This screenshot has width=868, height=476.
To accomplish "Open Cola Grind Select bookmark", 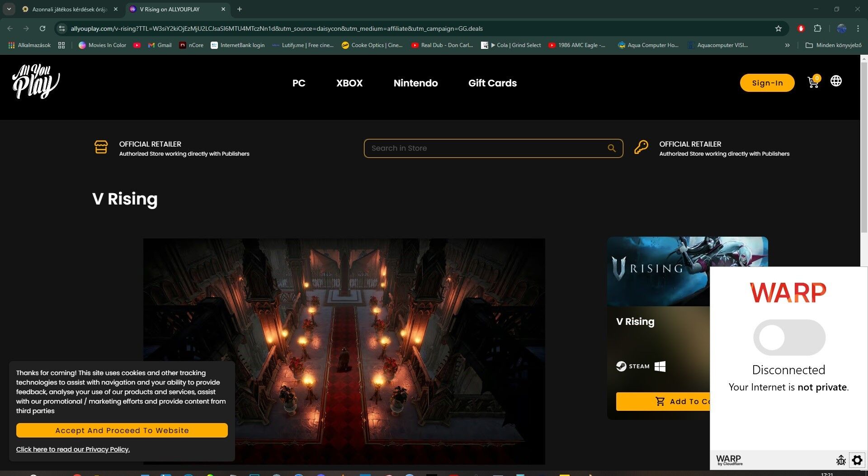I will pyautogui.click(x=511, y=45).
